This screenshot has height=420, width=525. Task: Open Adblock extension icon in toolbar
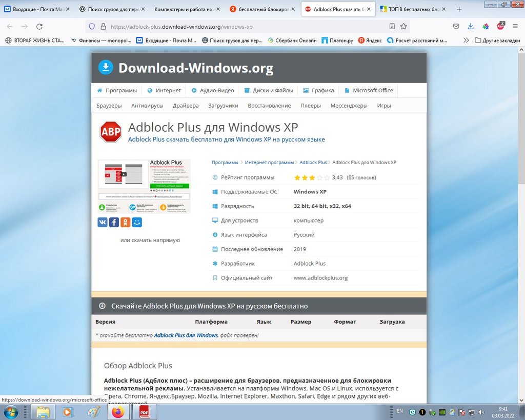click(x=500, y=26)
